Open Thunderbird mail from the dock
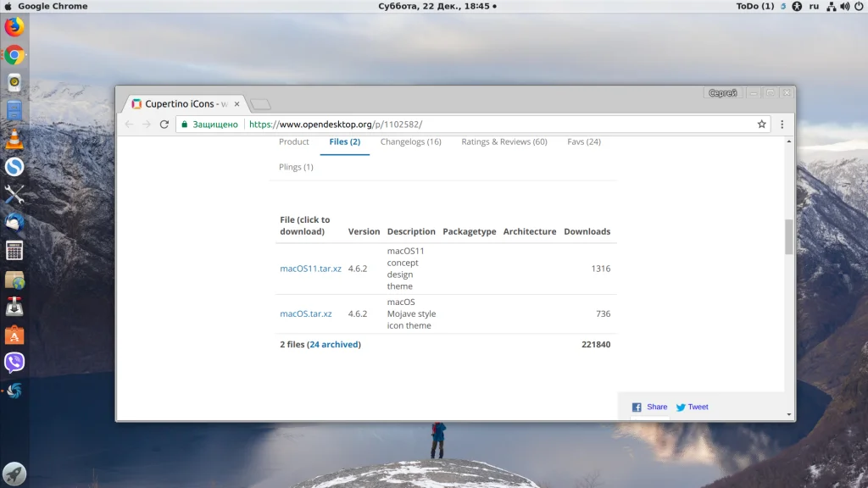 pyautogui.click(x=14, y=223)
